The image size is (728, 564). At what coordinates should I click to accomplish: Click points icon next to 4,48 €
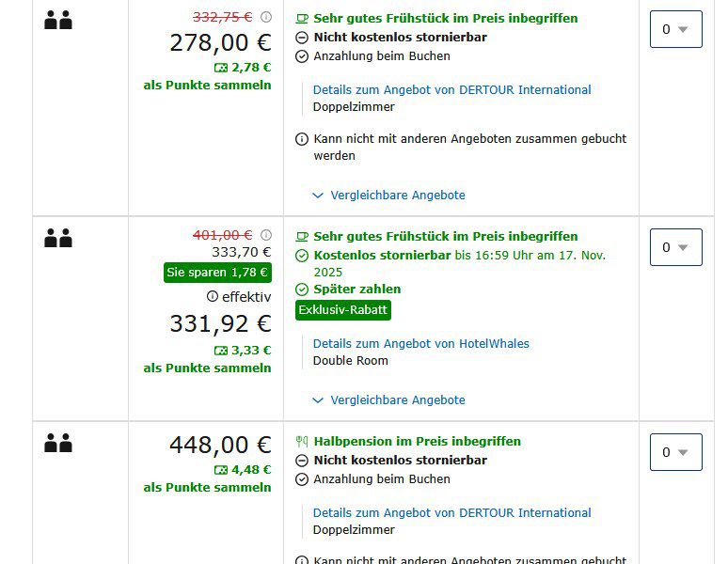[x=221, y=469]
